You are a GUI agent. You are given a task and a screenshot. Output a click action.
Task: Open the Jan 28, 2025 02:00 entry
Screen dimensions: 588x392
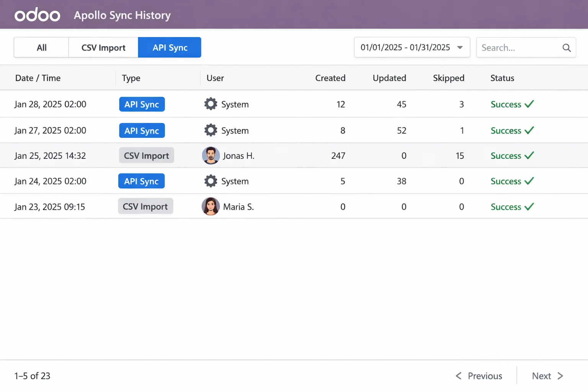click(x=294, y=104)
